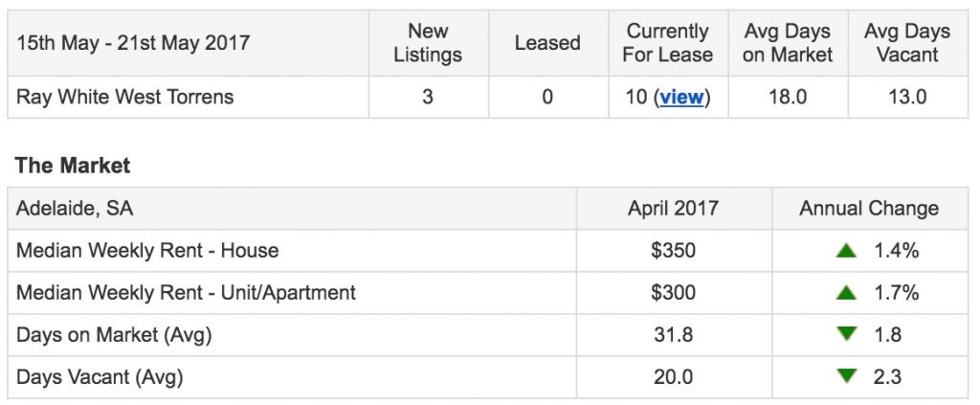Click green up arrow beside 1.7%
Image resolution: width=980 pixels, height=405 pixels.
tap(846, 293)
